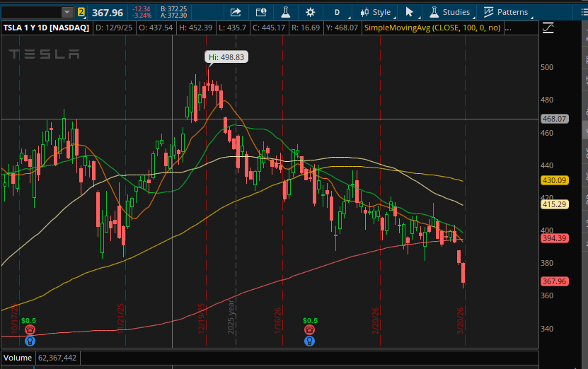Expand the hidden studies ellipsis in chart header
Viewport: 588px width, 369px height.
click(508, 28)
